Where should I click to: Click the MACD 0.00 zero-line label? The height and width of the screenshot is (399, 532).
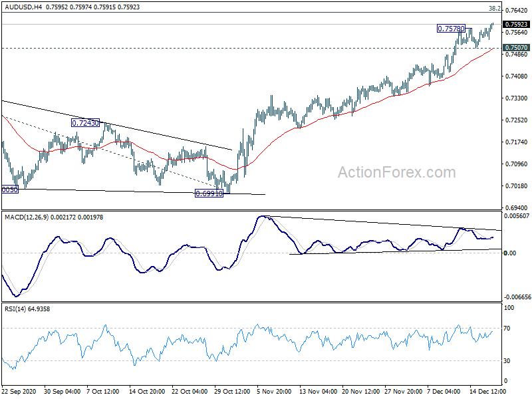coord(510,253)
